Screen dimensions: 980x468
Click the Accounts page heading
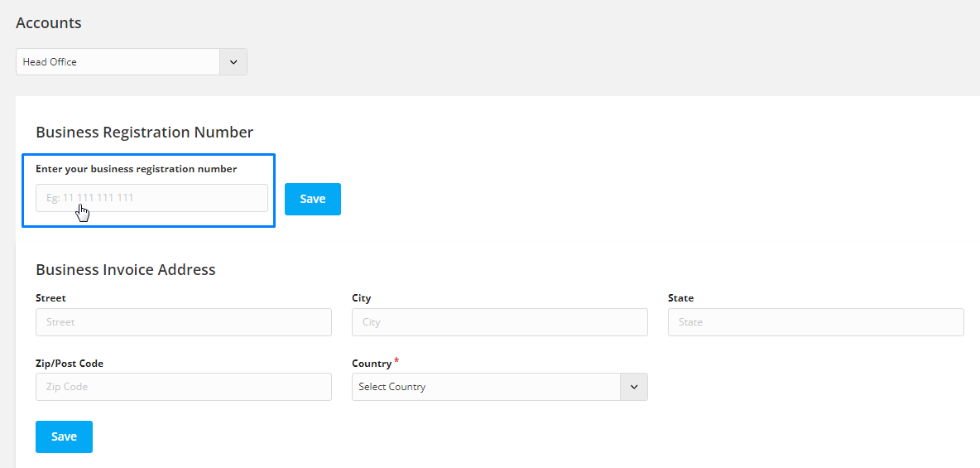(49, 23)
